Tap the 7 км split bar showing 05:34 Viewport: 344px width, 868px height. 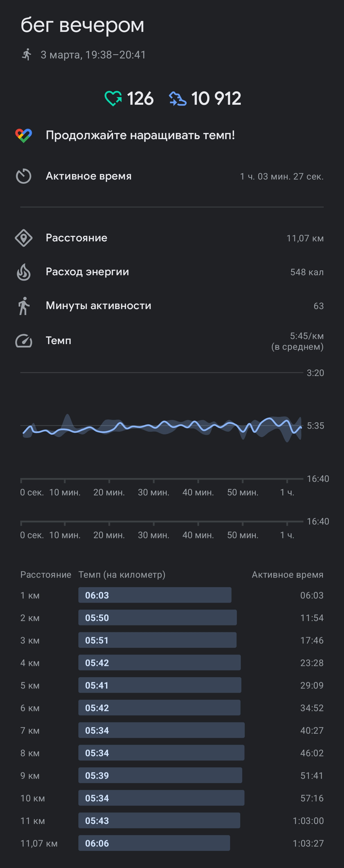162,730
